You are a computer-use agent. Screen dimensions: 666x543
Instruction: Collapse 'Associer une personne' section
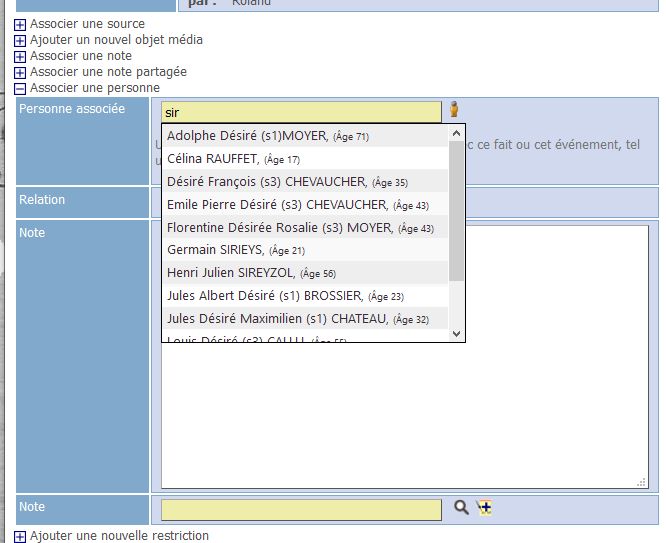point(20,89)
